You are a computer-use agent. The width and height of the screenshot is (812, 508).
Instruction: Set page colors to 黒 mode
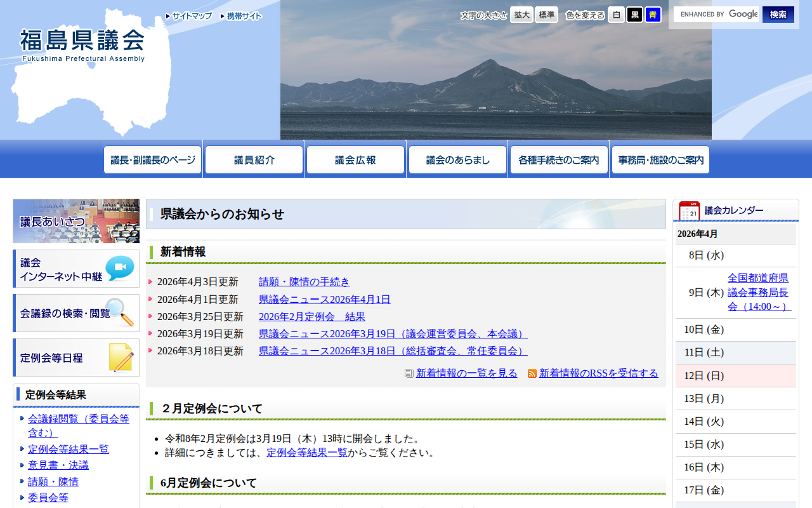[634, 14]
